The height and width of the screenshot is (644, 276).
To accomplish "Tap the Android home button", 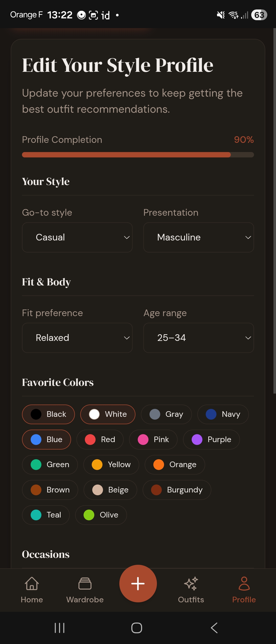I will click(x=137, y=628).
